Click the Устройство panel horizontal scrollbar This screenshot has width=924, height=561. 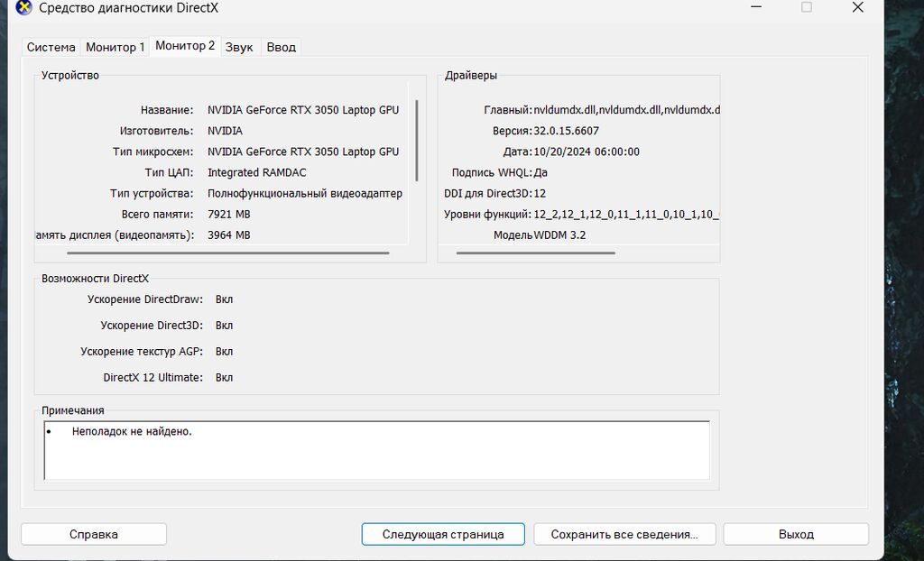228,253
